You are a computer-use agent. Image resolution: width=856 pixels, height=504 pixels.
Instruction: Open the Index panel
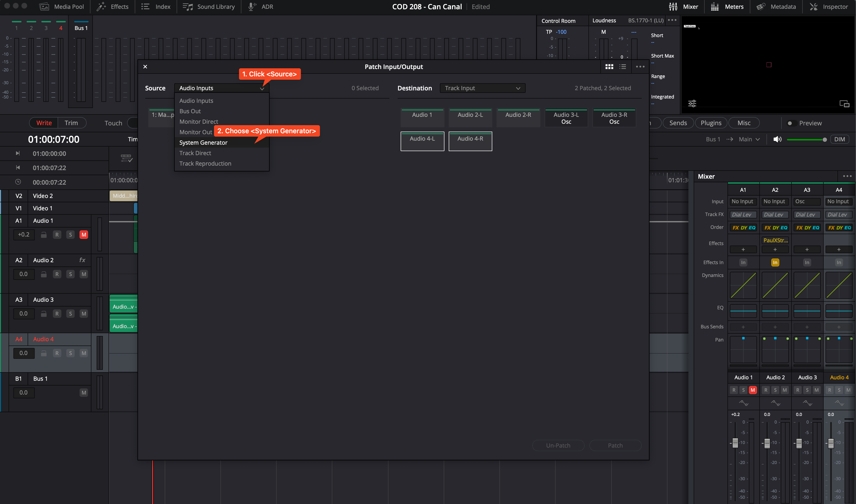(x=156, y=6)
